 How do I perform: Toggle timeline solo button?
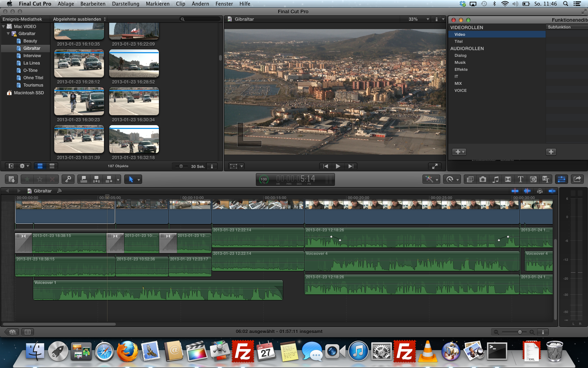pos(540,191)
